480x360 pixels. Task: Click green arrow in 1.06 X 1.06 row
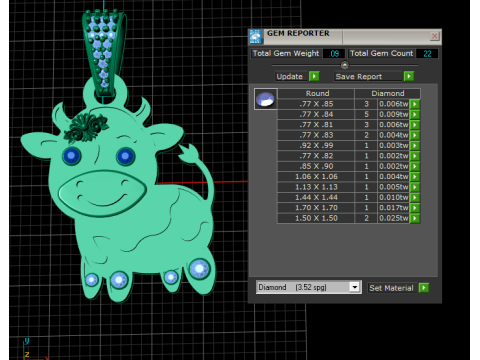(415, 176)
